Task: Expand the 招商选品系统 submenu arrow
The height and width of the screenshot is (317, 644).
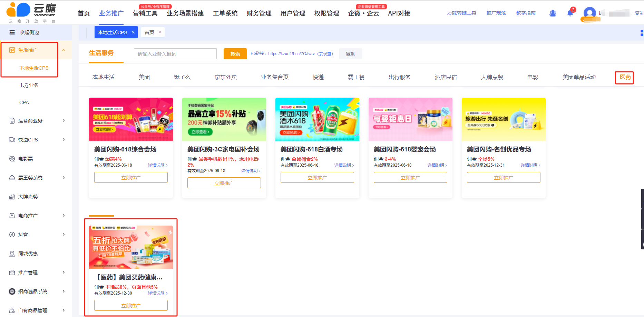Action: 64,291
